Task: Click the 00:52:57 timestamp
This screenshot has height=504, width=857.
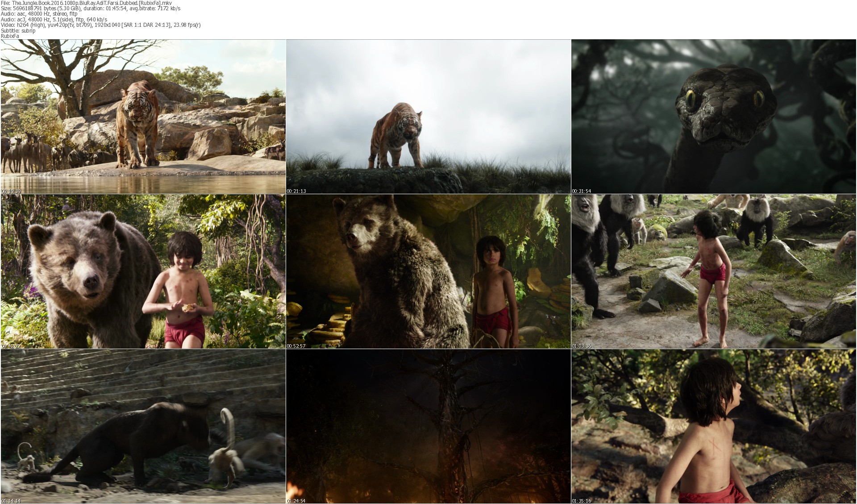Action: click(x=296, y=346)
